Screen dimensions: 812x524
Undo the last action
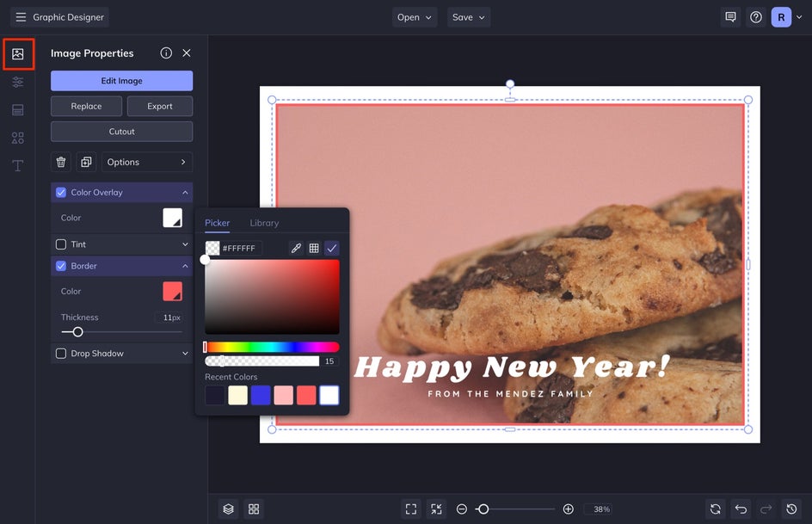coord(741,509)
